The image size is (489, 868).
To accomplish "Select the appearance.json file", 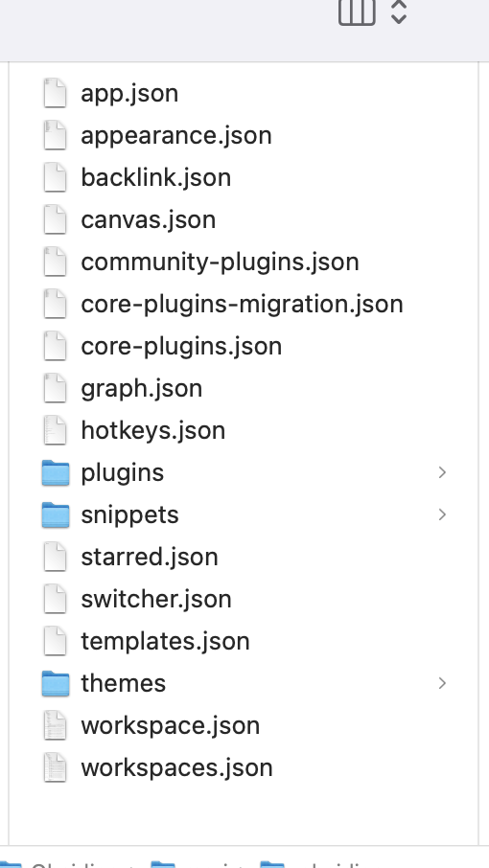I will pos(244,136).
